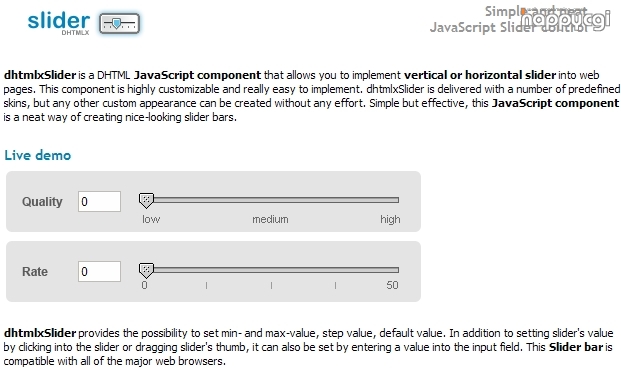Click the low label under Quality slider

(x=151, y=219)
